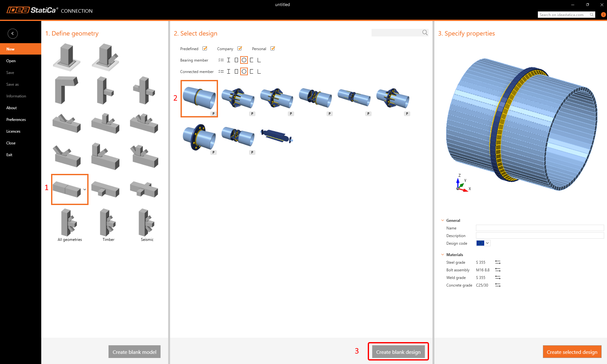Image resolution: width=607 pixels, height=364 pixels.
Task: Collapse the General section
Action: (x=443, y=220)
